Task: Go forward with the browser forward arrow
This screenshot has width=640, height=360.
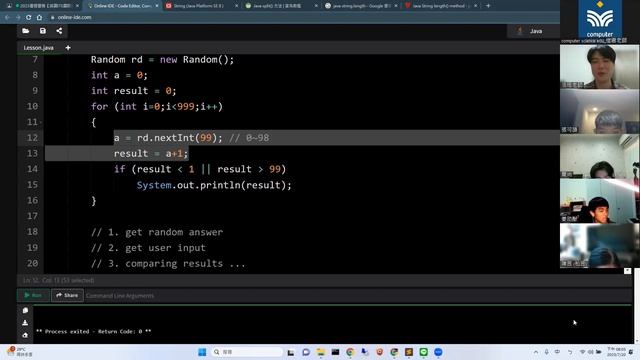Action: 18,18
